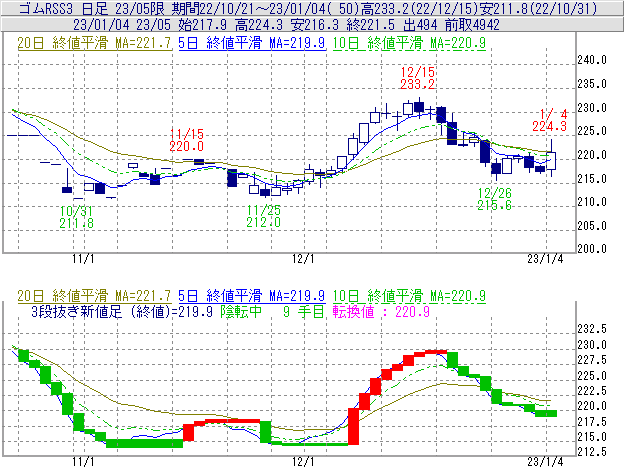This screenshot has width=624, height=475.
Task: Click the '232.5' lower chart axis label
Action: point(592,329)
